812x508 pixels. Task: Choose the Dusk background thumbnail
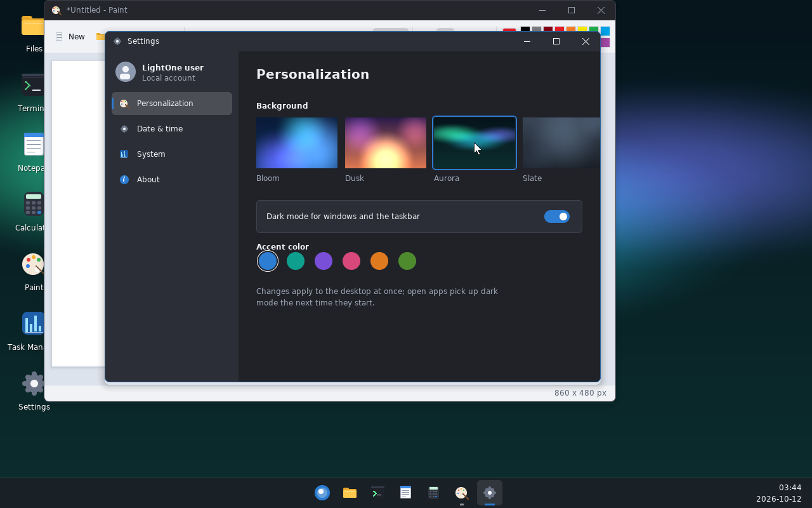[x=386, y=143]
